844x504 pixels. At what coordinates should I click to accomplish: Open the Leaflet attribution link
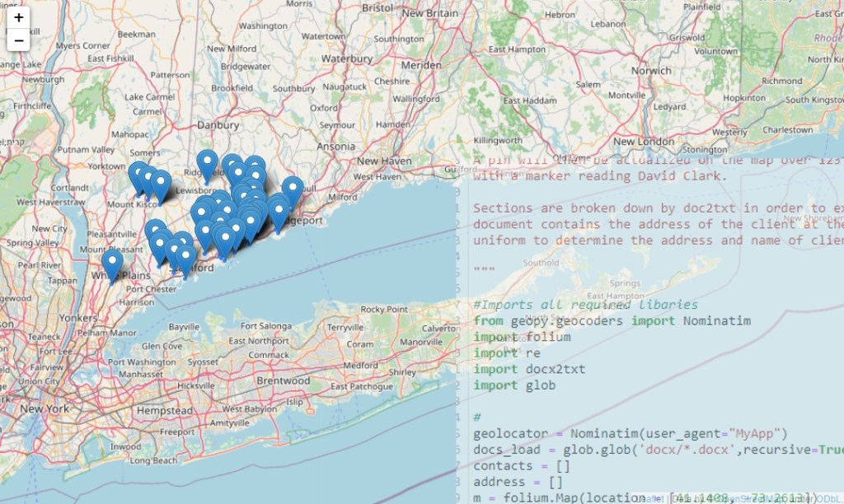650,497
